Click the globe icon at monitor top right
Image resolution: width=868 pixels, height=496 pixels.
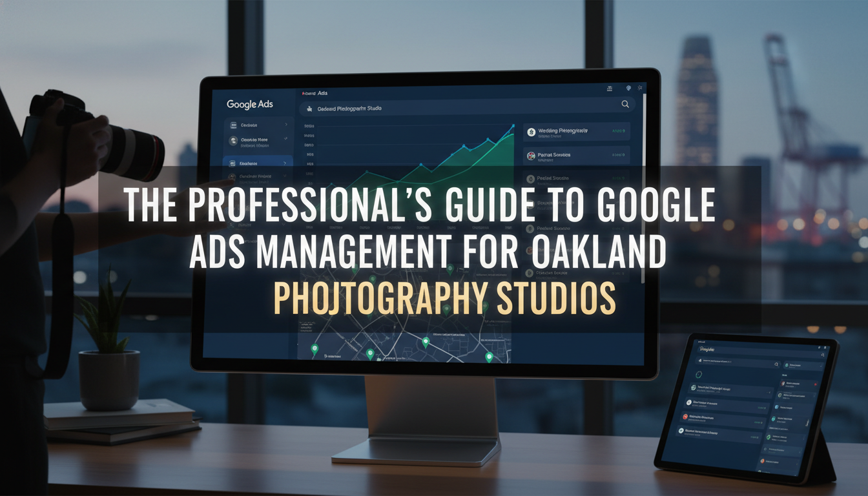point(625,88)
